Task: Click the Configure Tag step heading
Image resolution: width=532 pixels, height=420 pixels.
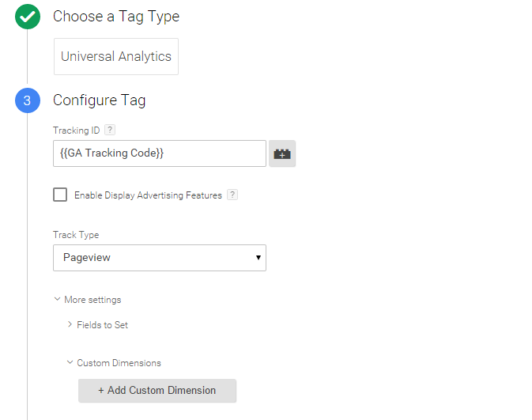Action: 99,100
